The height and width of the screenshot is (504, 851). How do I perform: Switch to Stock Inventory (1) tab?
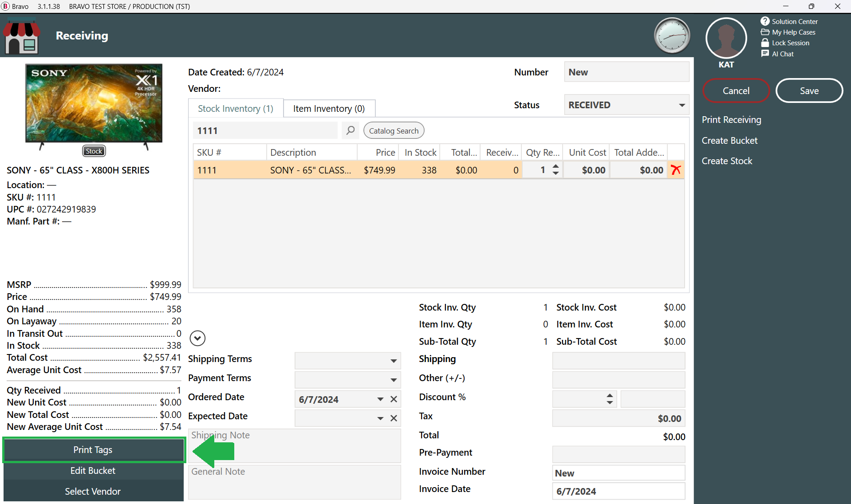click(236, 109)
